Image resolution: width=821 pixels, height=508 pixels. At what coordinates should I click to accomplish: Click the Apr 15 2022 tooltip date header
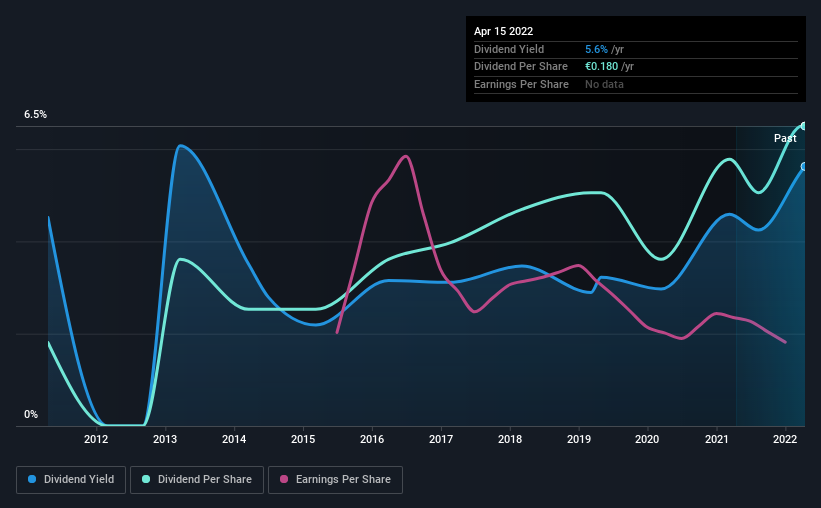click(x=503, y=31)
